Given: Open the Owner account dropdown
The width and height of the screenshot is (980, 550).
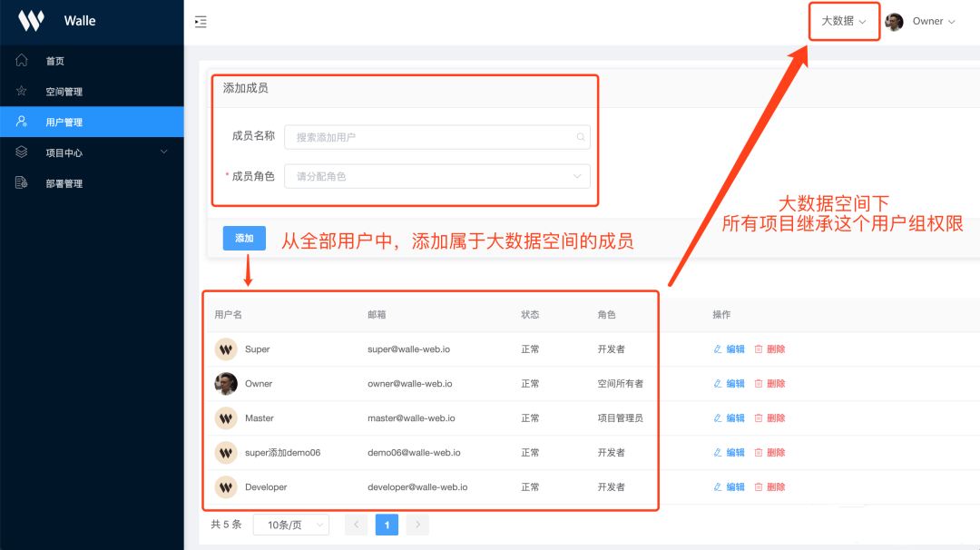Looking at the screenshot, I should (934, 21).
